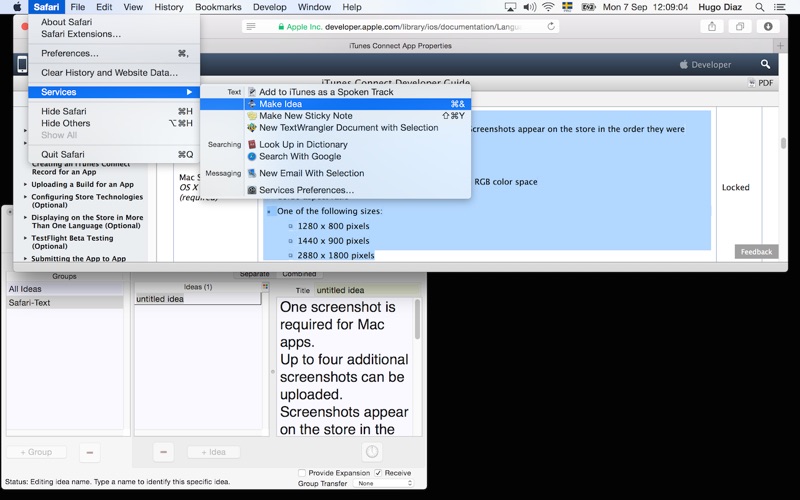Select Make New Sticky Note
Image resolution: width=800 pixels, height=500 pixels.
click(335, 116)
